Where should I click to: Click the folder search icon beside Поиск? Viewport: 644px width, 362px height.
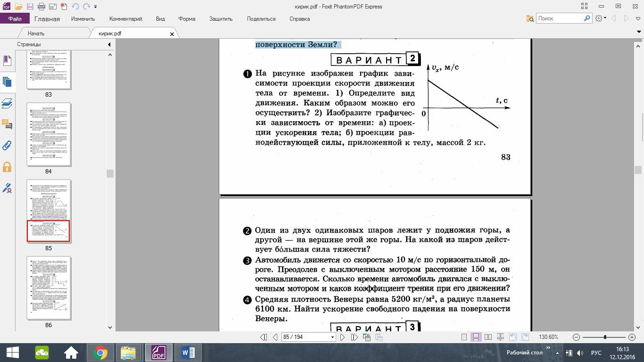530,18
